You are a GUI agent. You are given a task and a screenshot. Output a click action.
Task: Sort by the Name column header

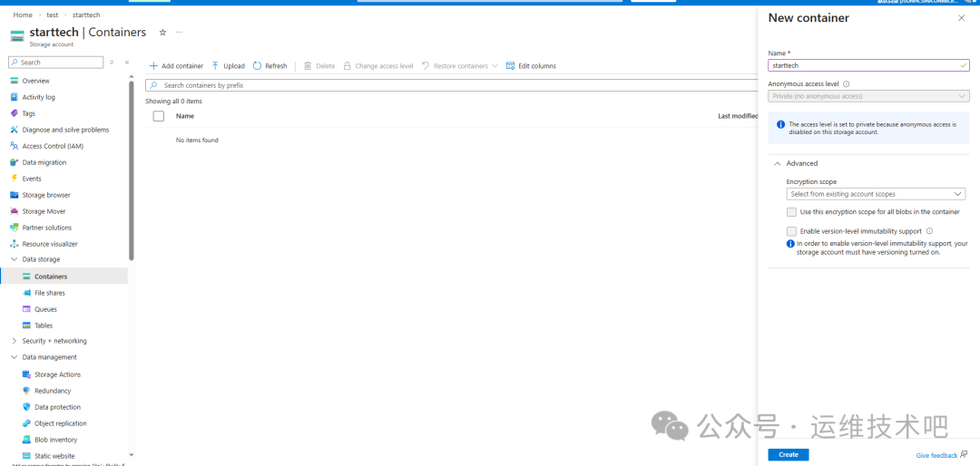(185, 115)
